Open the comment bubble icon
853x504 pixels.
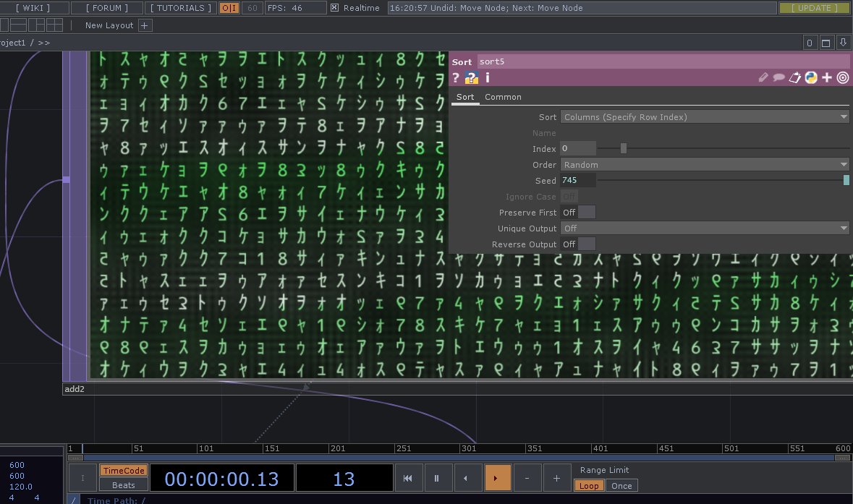click(779, 78)
